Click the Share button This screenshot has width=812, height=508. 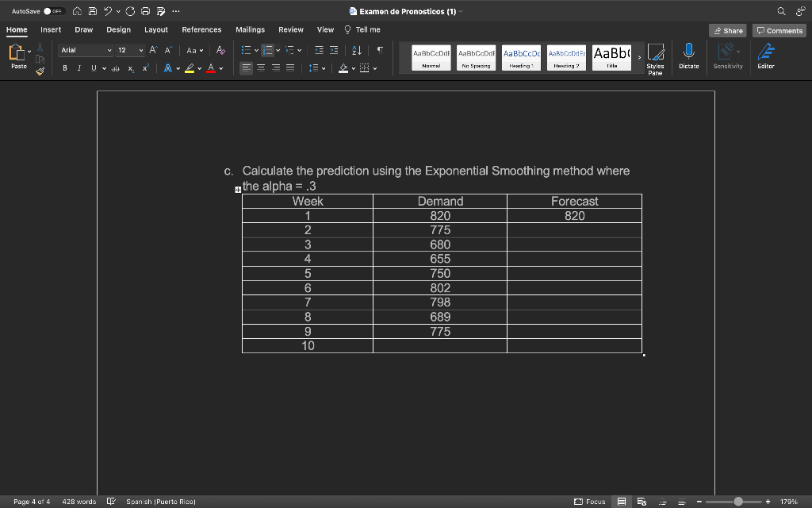pos(727,29)
